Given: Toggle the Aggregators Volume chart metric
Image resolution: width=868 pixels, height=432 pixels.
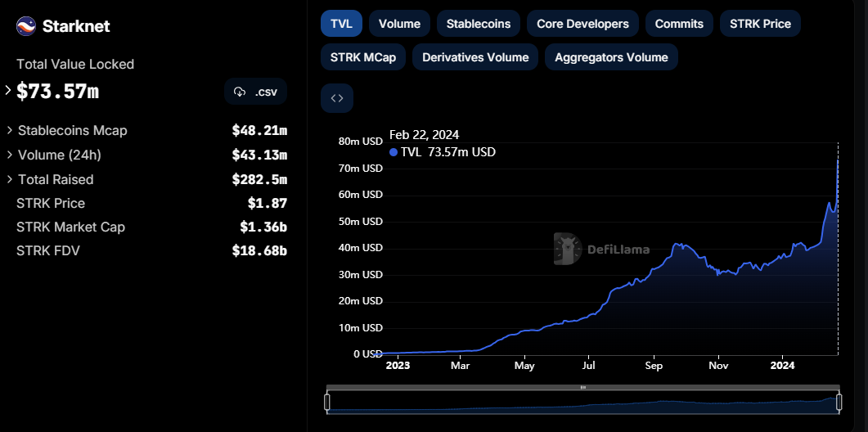Looking at the screenshot, I should [x=611, y=57].
